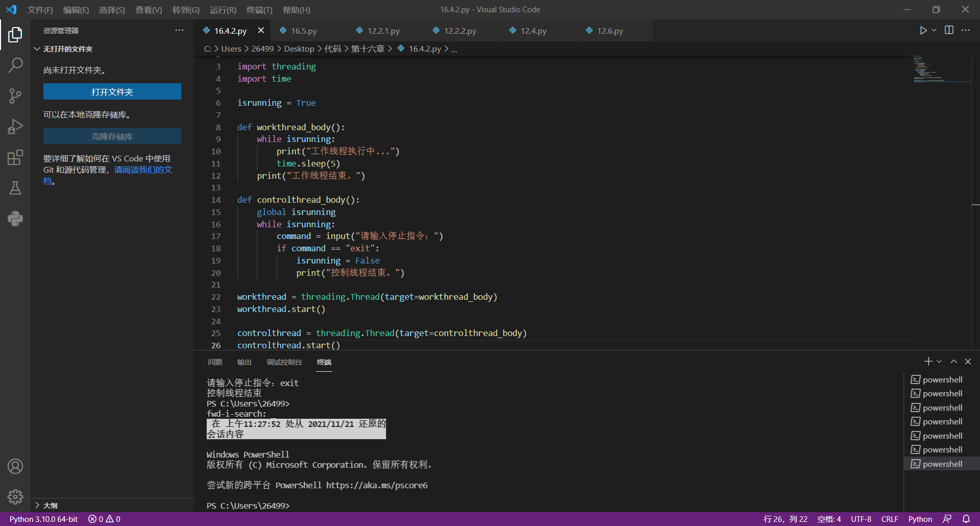Click the '打开文件夹' button

coord(112,92)
